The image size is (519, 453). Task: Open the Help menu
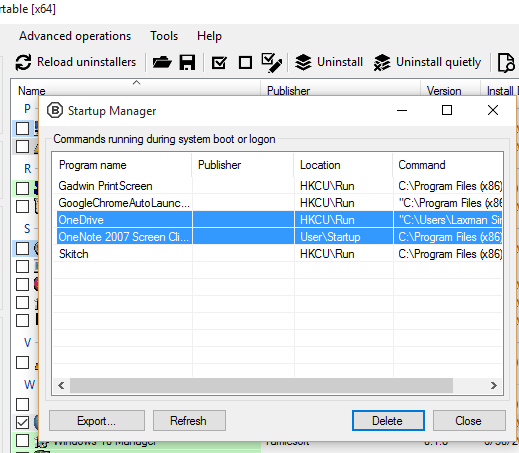209,36
